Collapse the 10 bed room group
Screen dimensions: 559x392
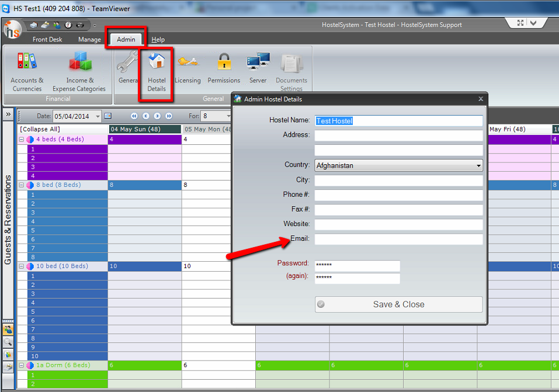coord(22,266)
